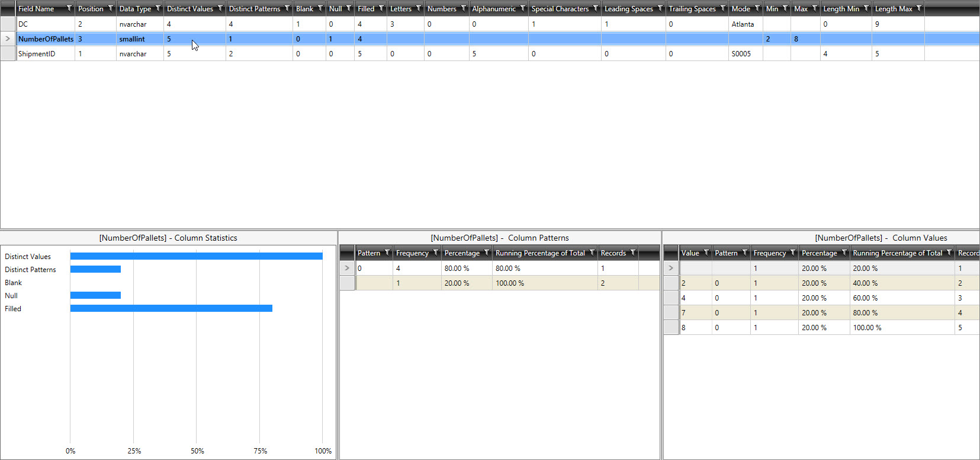
Task: Click the Atlanta mode value cell
Action: pos(746,24)
